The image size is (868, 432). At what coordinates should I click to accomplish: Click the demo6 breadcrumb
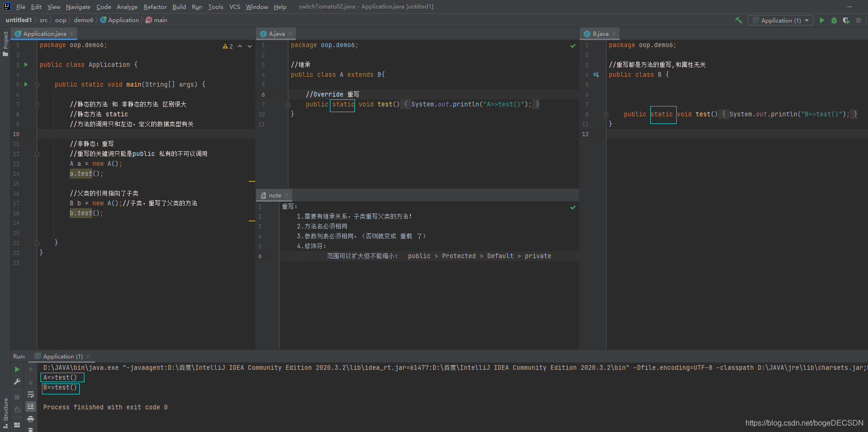(x=83, y=20)
